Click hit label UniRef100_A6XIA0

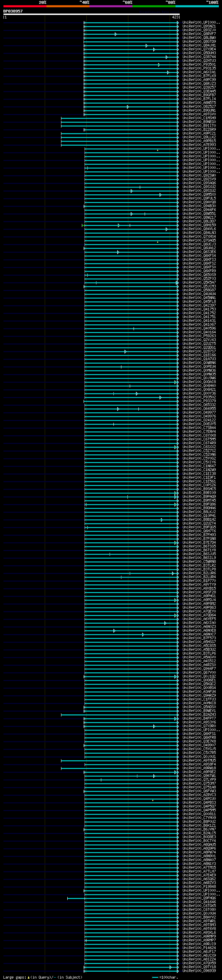199,623
